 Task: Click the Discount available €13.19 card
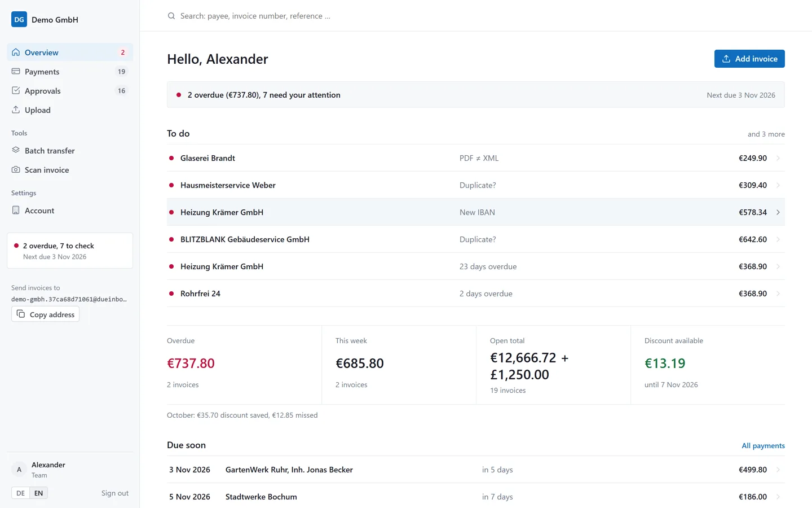708,365
